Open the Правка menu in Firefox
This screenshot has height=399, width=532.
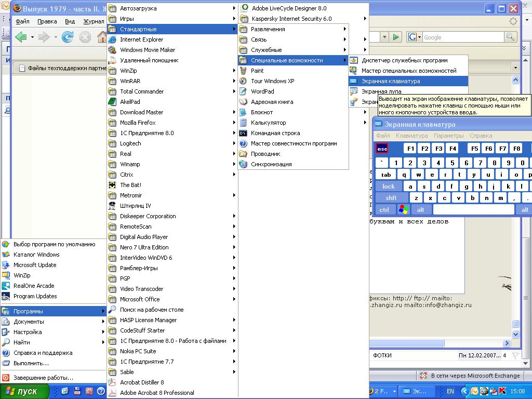pos(47,21)
